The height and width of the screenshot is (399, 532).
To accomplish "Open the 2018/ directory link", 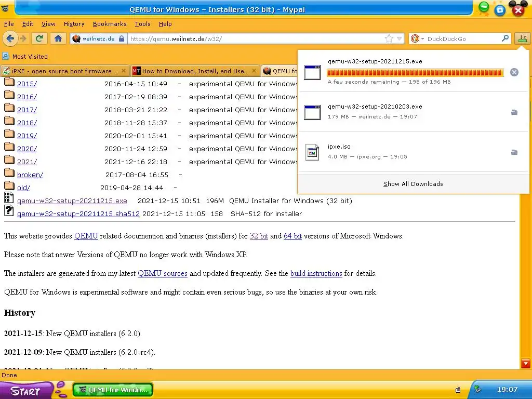I will coord(27,123).
